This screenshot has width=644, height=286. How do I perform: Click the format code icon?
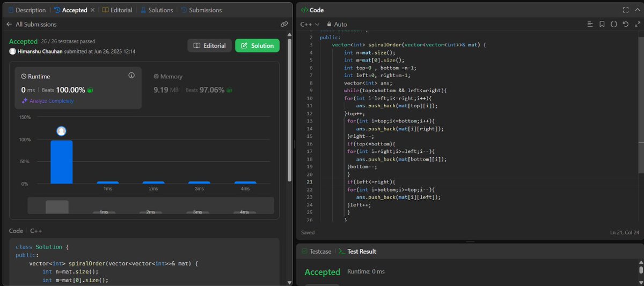(x=590, y=24)
